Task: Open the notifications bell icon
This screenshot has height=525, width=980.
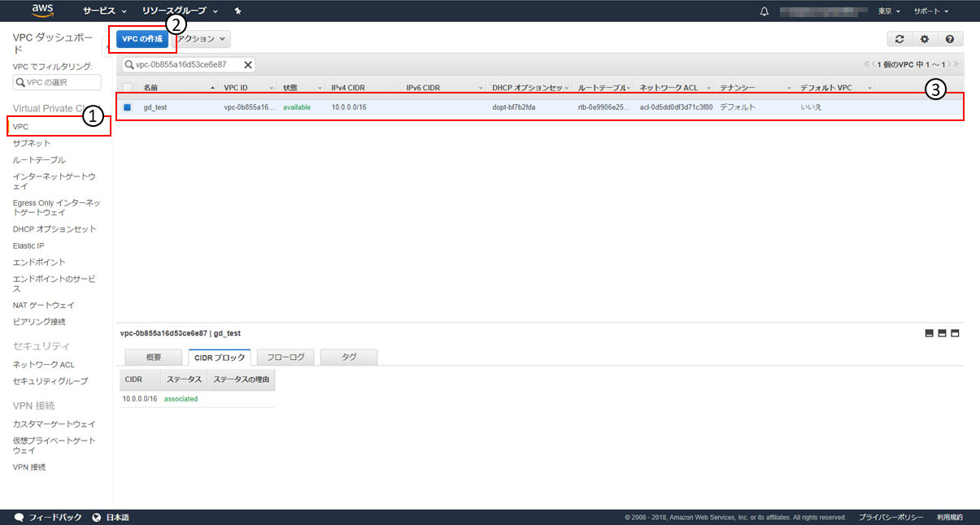Action: coord(764,11)
